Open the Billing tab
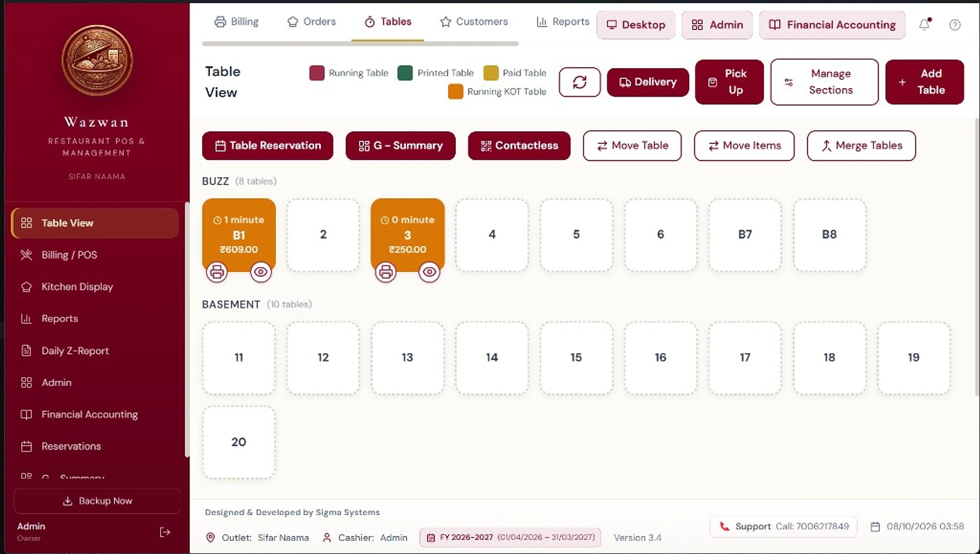The image size is (980, 554). click(236, 22)
